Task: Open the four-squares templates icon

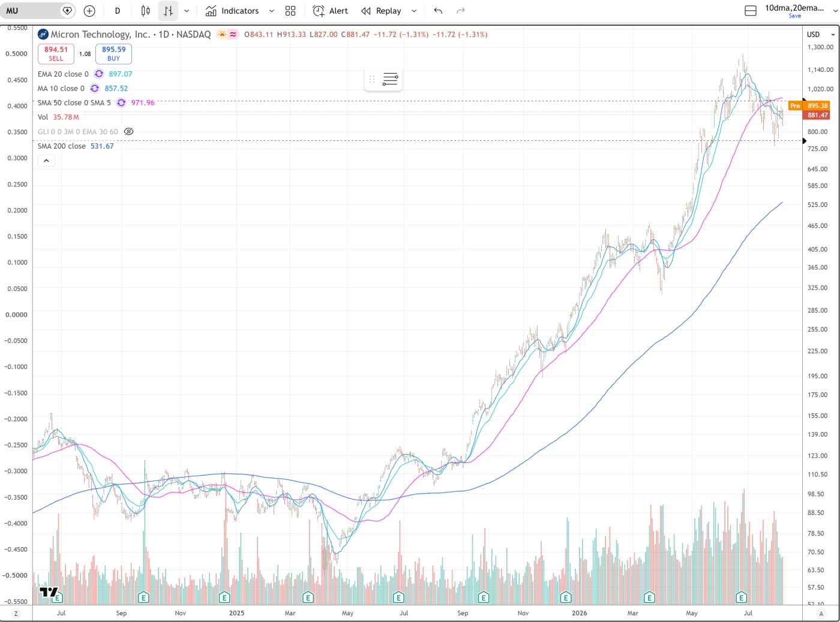Action: 290,11
